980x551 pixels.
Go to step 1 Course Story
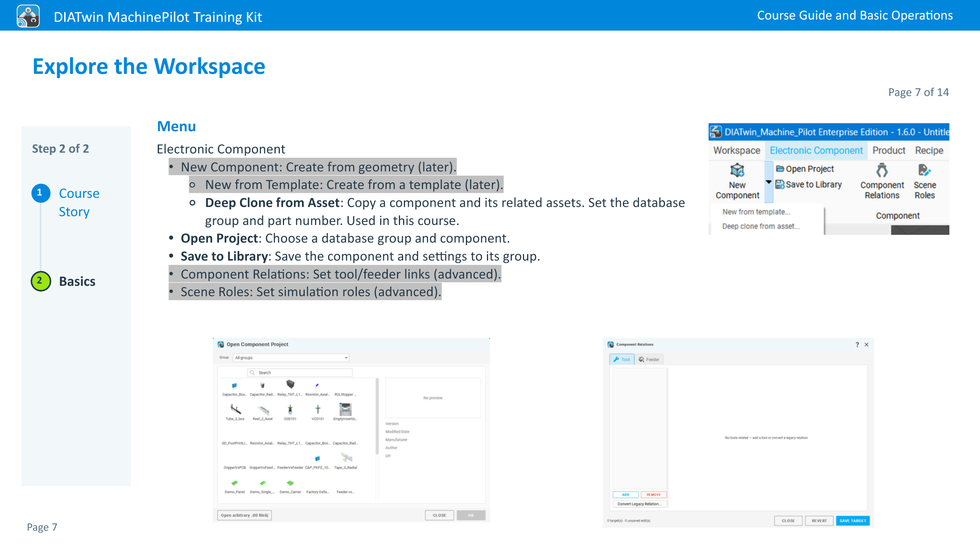pos(65,202)
